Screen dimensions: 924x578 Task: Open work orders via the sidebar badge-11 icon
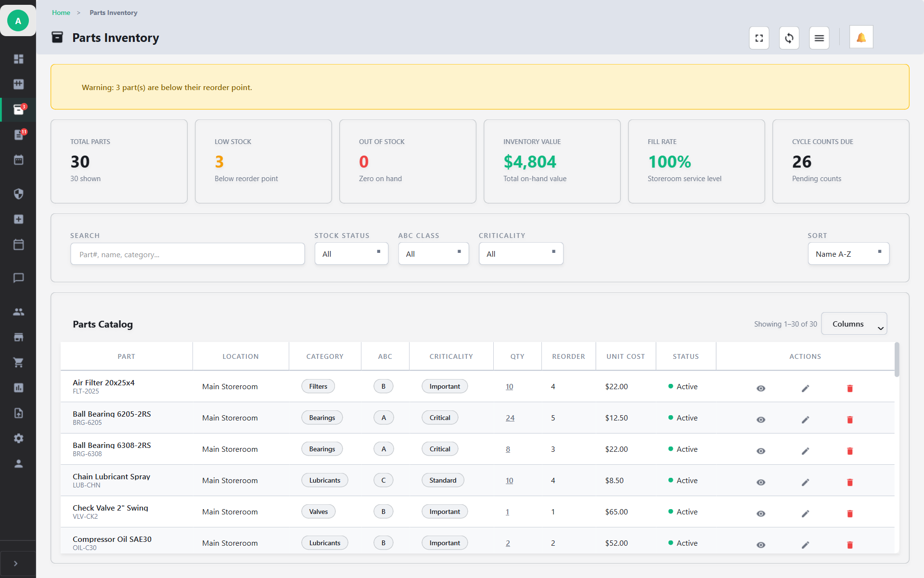pos(18,135)
